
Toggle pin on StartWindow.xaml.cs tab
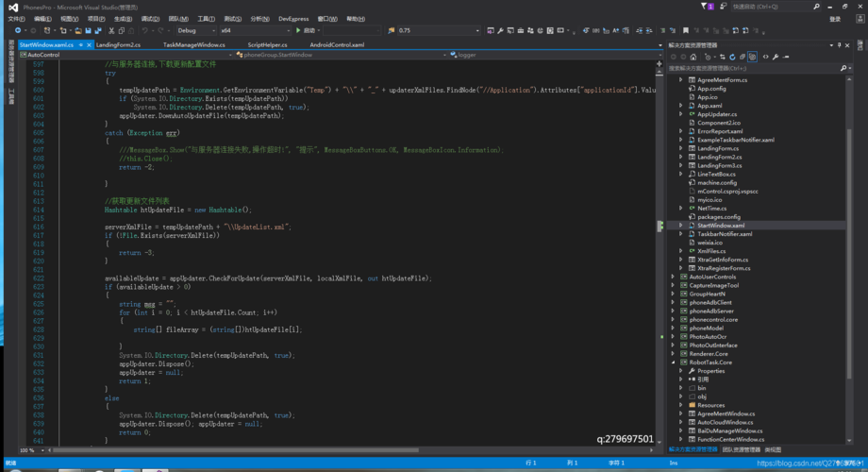coord(81,45)
